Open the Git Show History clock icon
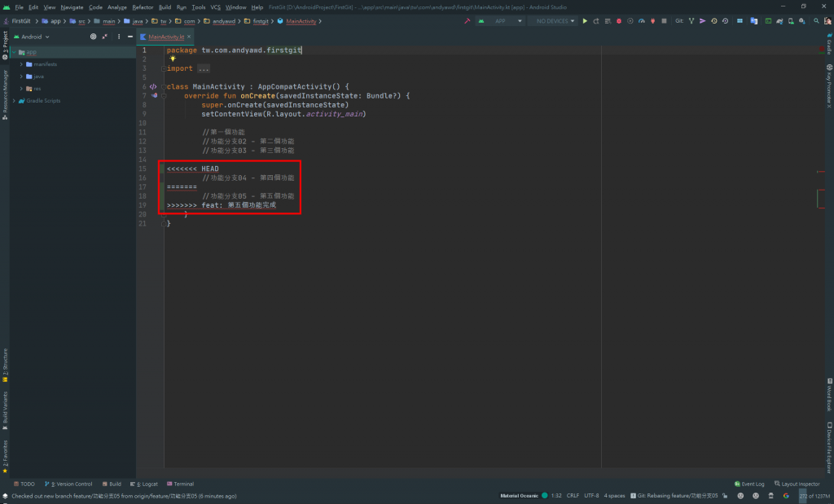This screenshot has height=504, width=834. tap(713, 21)
